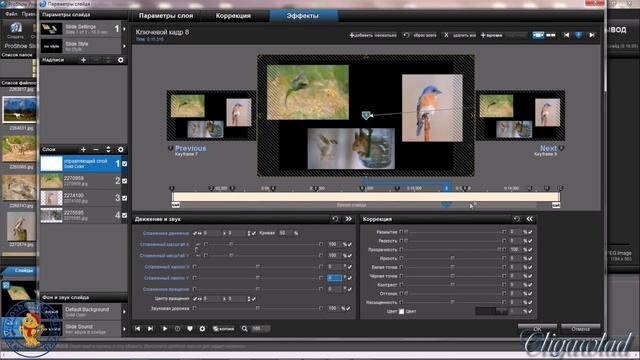Viewport: 640px width, 360px height.
Task: Go to the previous slide in the bottom toolbar
Action: [x=138, y=329]
